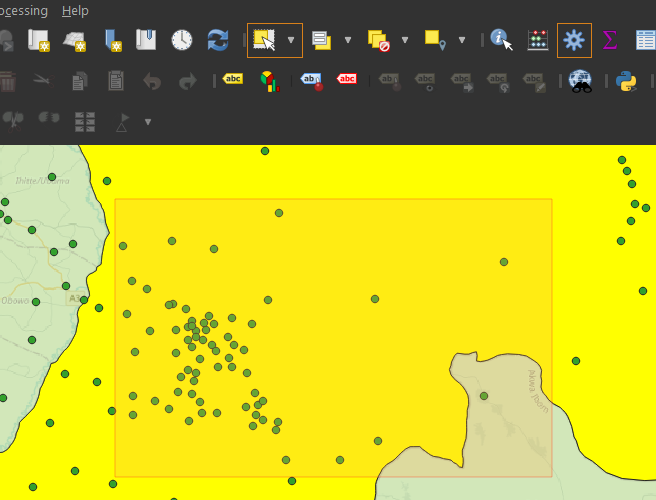Expand Deselect Features dropdown arrow
This screenshot has height=500, width=656.
click(x=405, y=40)
